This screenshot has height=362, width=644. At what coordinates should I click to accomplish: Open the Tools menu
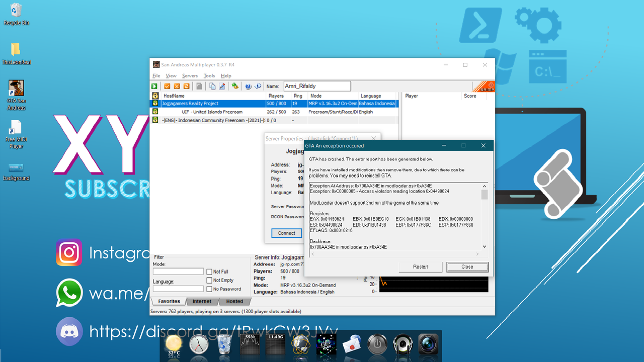click(209, 76)
